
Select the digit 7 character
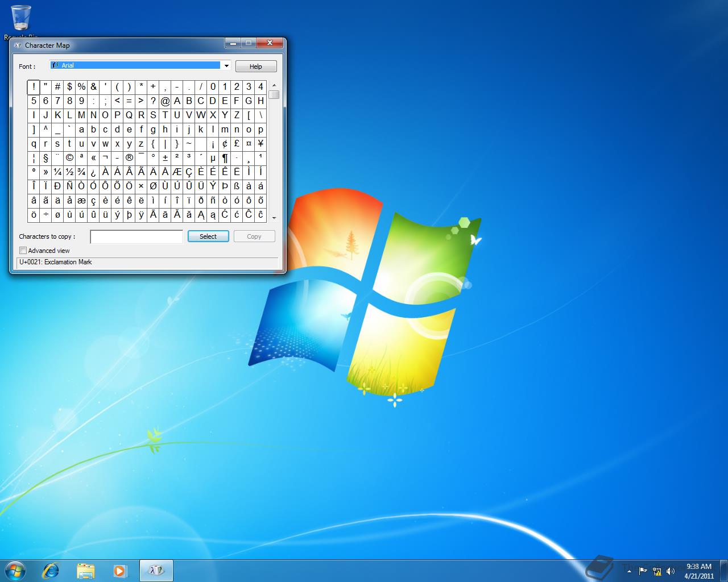point(57,101)
